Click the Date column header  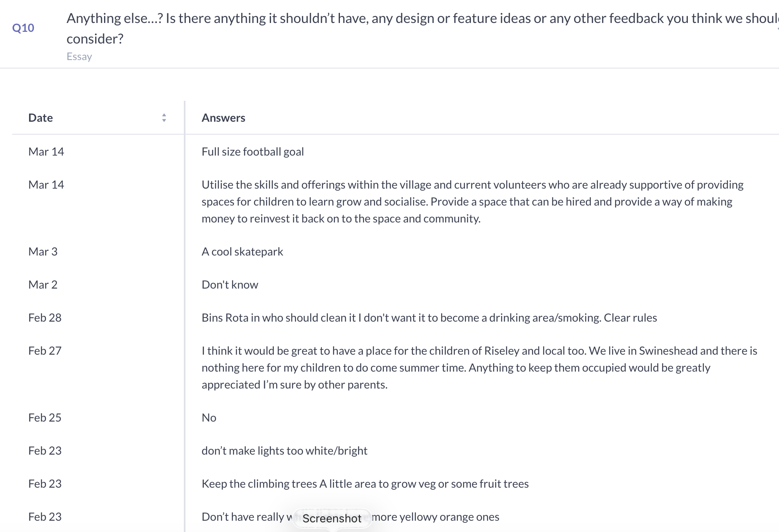click(41, 118)
